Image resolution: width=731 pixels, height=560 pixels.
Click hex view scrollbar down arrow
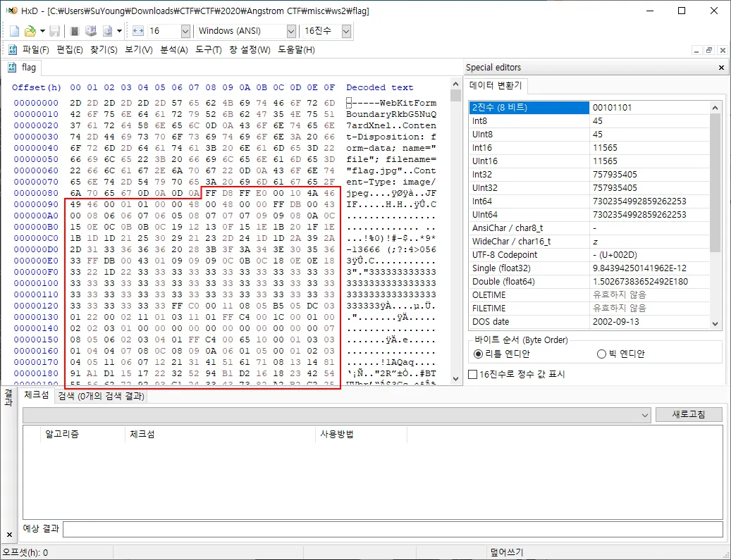point(455,379)
